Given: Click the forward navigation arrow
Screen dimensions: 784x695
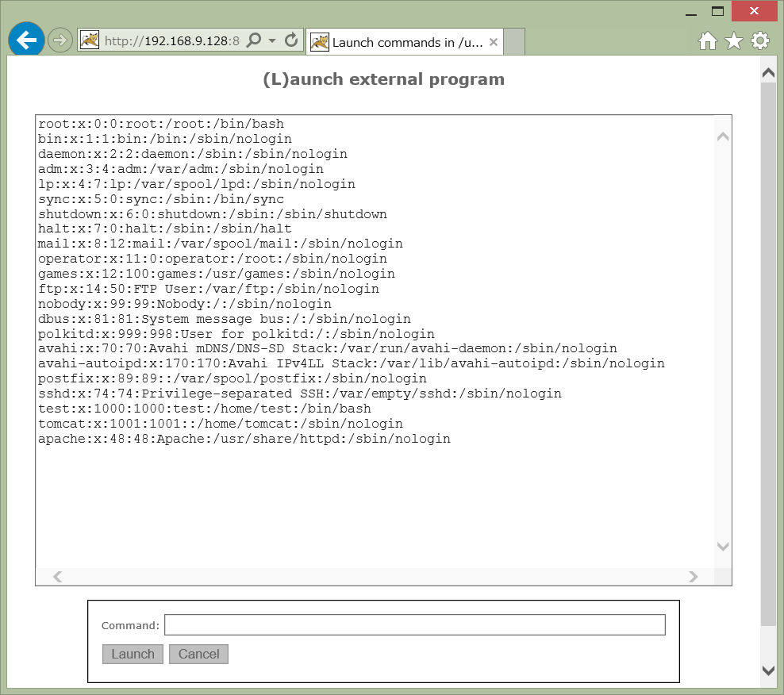Looking at the screenshot, I should tap(60, 40).
